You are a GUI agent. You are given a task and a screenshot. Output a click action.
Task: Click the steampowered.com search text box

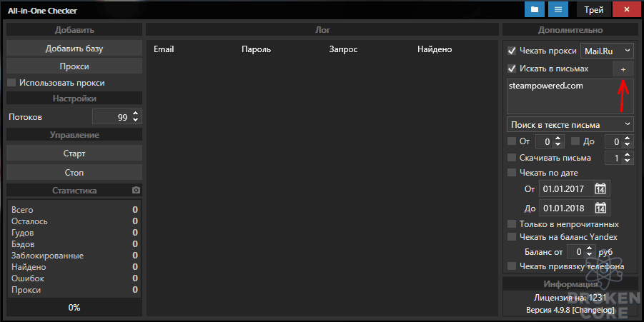pyautogui.click(x=570, y=96)
